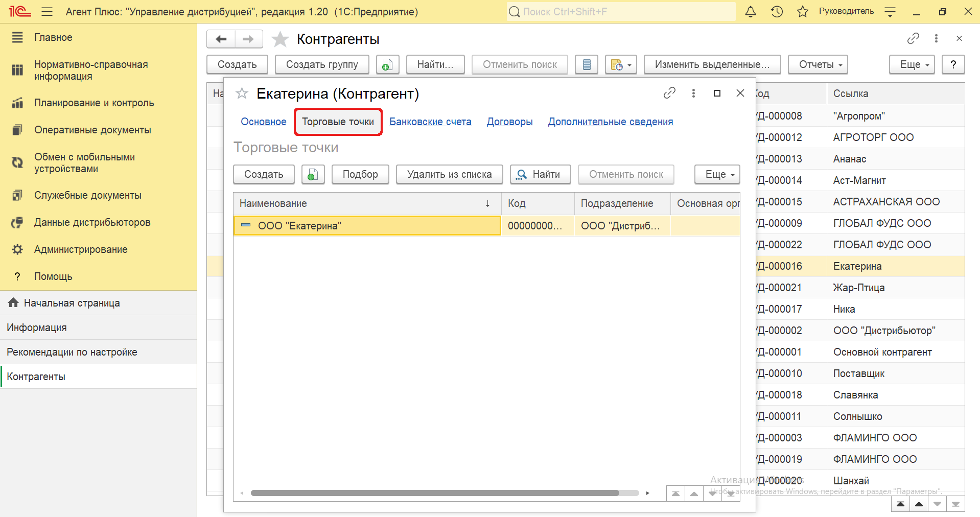Image resolution: width=980 pixels, height=517 pixels.
Task: Move up one row arrow in dialog
Action: click(694, 494)
